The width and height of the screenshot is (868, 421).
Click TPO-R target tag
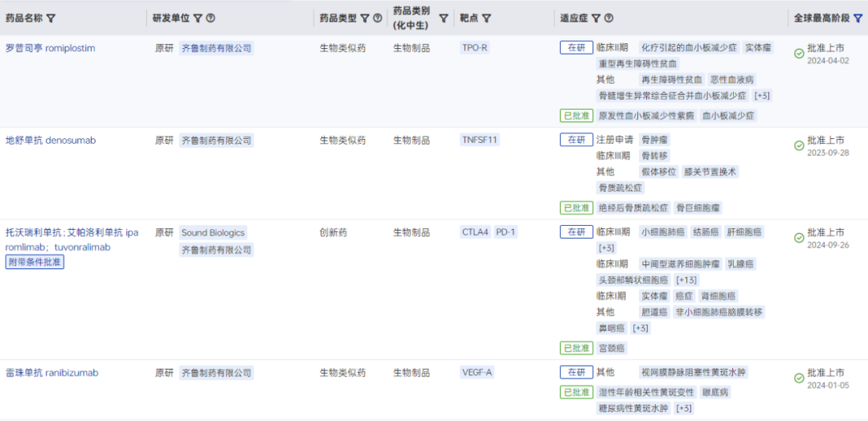pyautogui.click(x=475, y=48)
